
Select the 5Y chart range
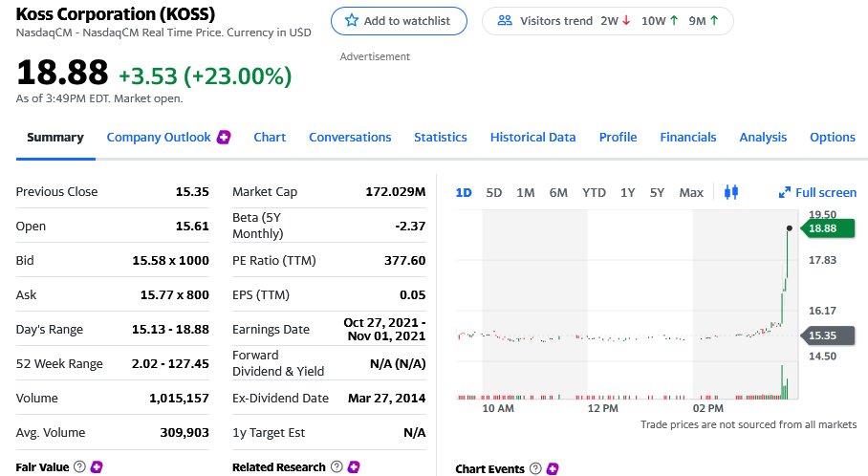pos(657,193)
